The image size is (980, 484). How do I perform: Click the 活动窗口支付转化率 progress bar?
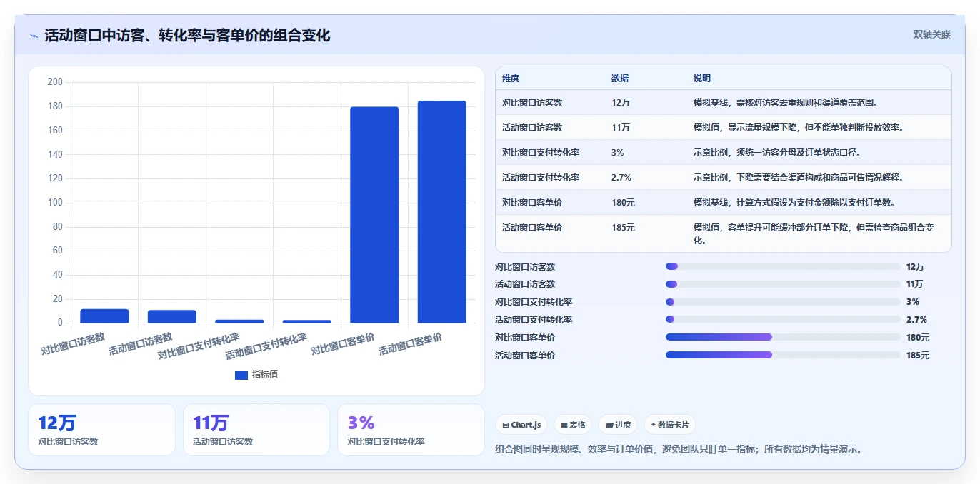[x=783, y=319]
